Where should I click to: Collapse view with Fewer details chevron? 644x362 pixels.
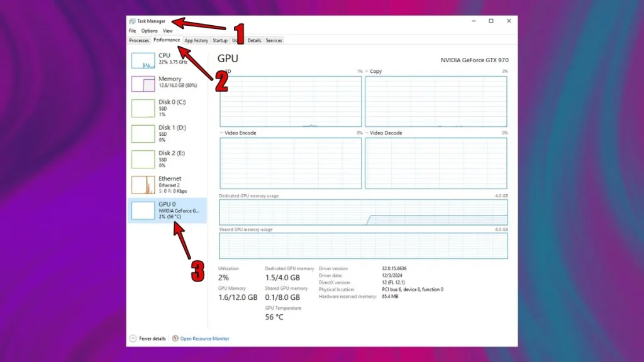(132, 339)
